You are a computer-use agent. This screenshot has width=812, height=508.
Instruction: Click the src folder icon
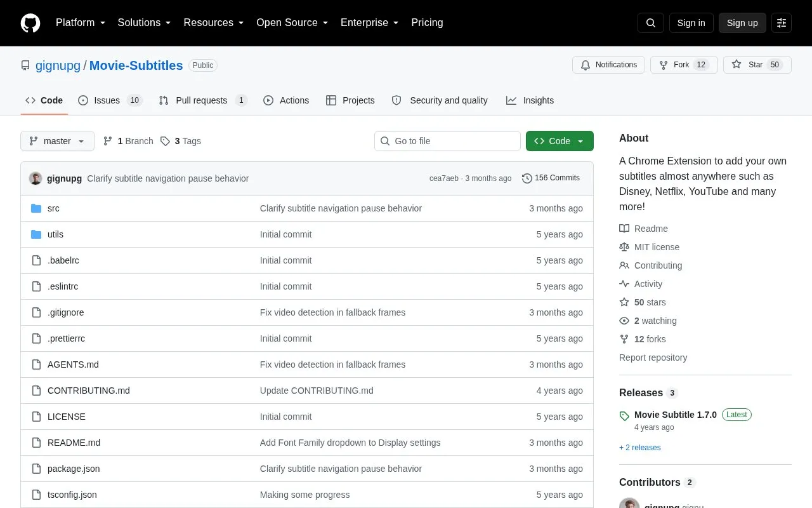point(36,208)
